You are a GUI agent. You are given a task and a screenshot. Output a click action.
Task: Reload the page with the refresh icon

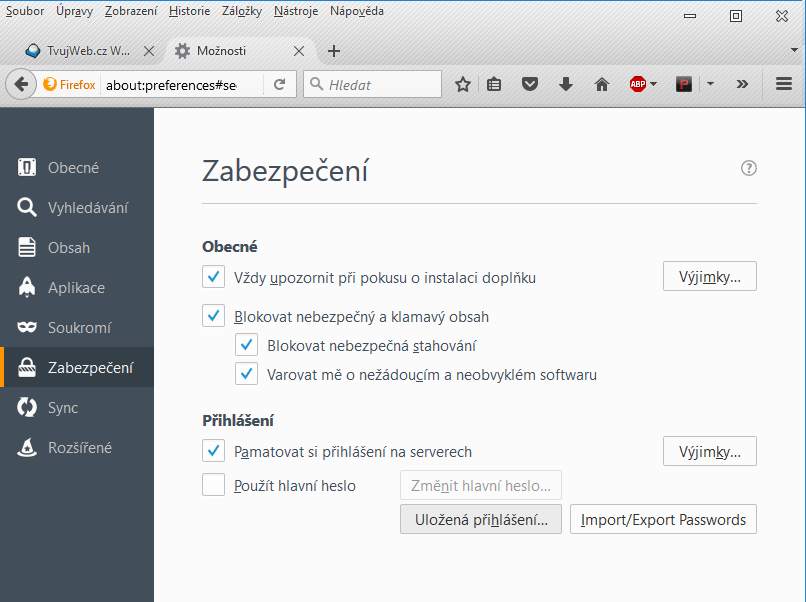pos(280,85)
